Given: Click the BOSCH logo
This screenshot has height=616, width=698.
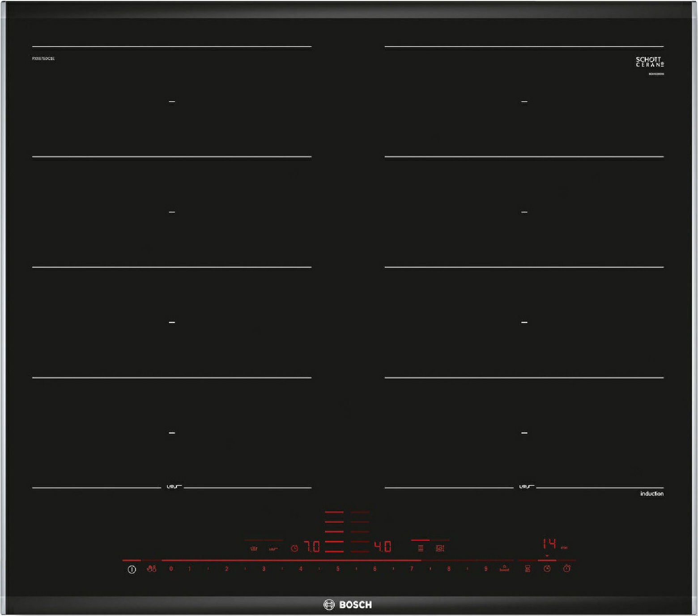Looking at the screenshot, I should point(348,605).
